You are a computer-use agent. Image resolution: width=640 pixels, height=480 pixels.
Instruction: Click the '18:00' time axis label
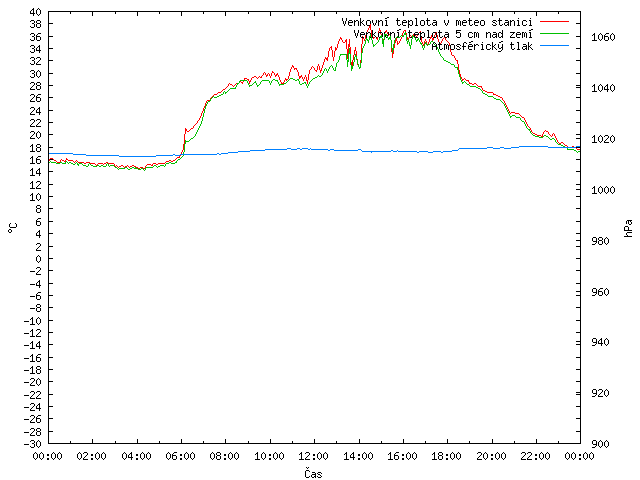tap(447, 456)
